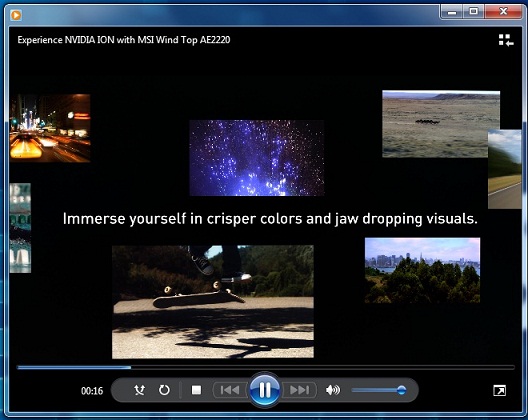Maximize the media player window

(474, 12)
